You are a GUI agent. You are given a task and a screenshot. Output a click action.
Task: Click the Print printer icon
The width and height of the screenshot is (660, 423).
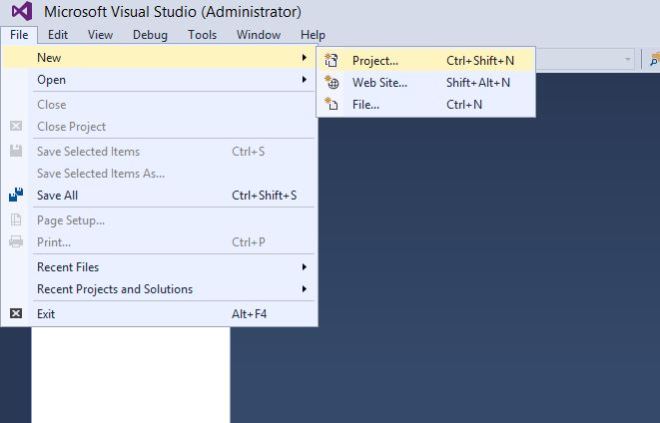(x=15, y=242)
